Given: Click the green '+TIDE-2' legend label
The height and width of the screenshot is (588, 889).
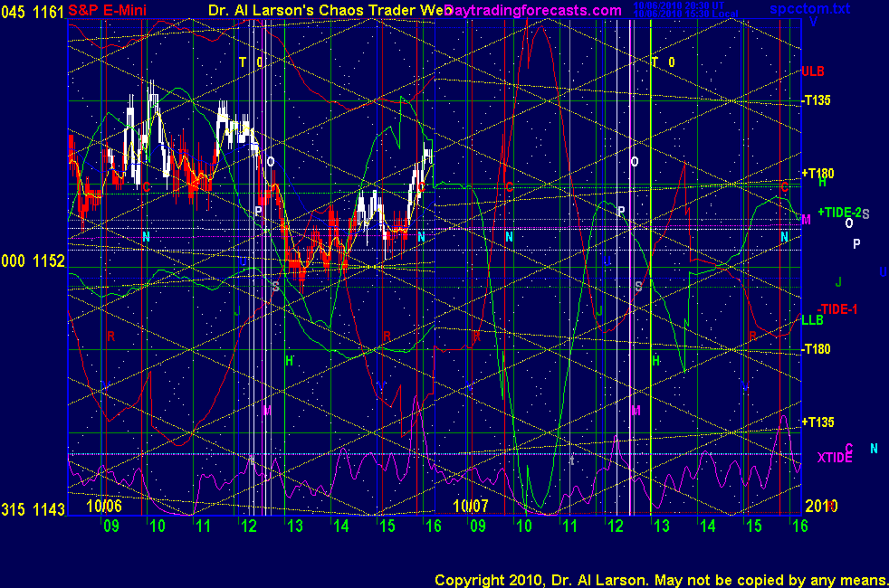Looking at the screenshot, I should click(x=839, y=213).
